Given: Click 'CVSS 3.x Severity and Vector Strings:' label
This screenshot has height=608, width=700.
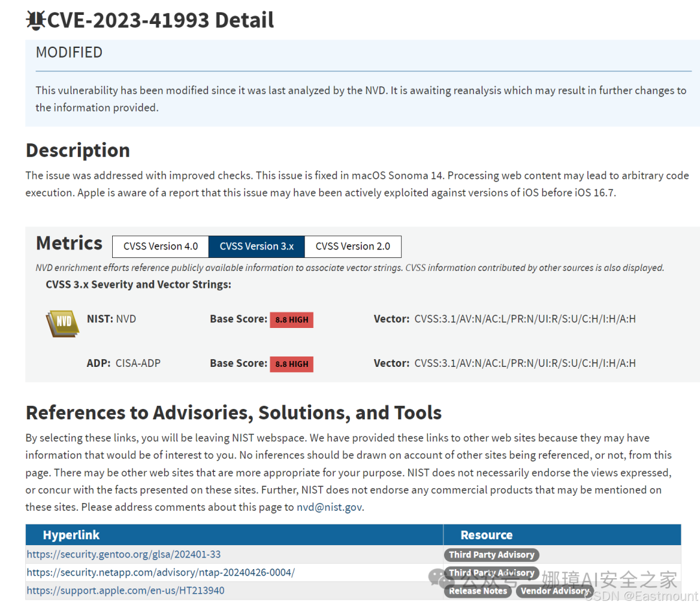Looking at the screenshot, I should coord(139,285).
